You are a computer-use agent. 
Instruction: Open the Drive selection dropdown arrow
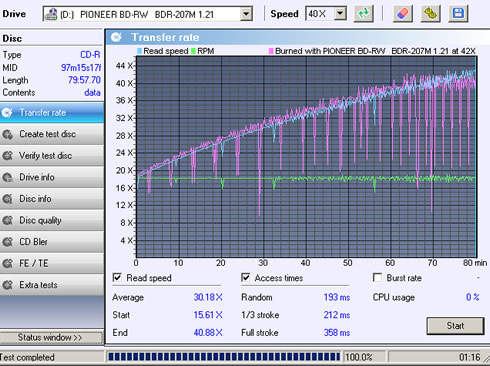point(246,14)
